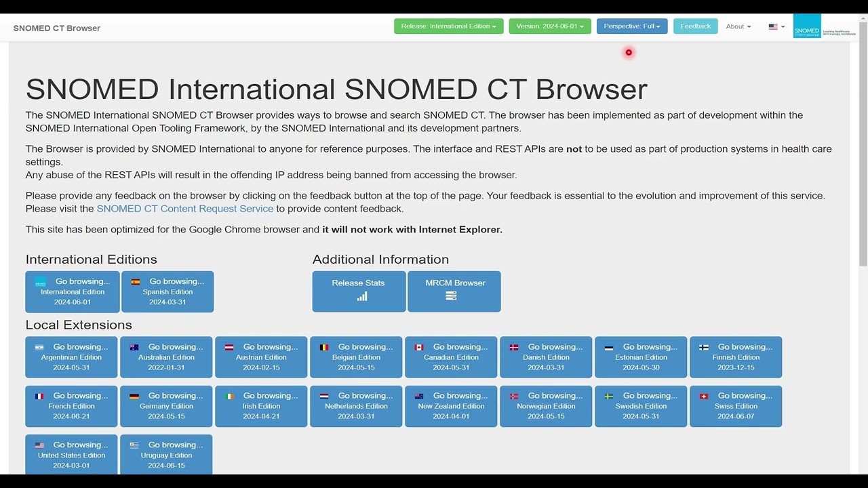Browse the Belgian Edition
The image size is (868, 488).
coord(356,357)
